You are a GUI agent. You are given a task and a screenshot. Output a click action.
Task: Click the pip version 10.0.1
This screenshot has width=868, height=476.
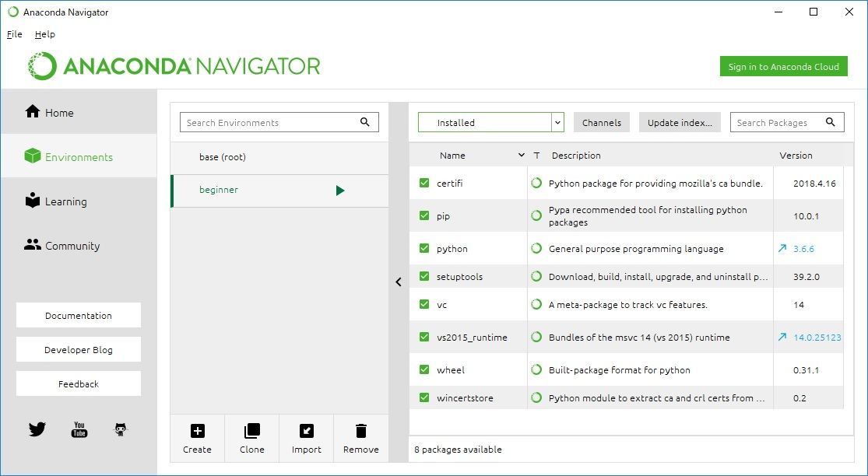pos(806,216)
